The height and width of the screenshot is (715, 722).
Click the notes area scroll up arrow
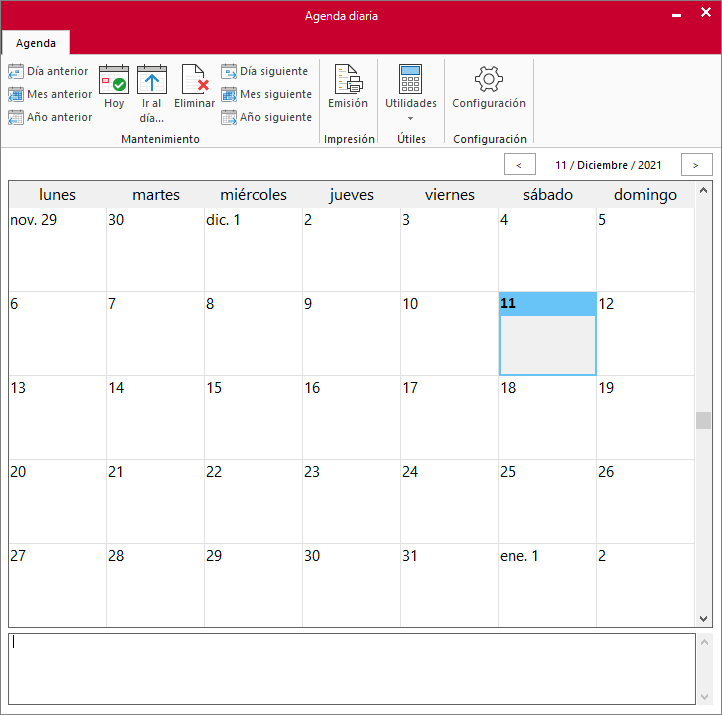coord(705,642)
